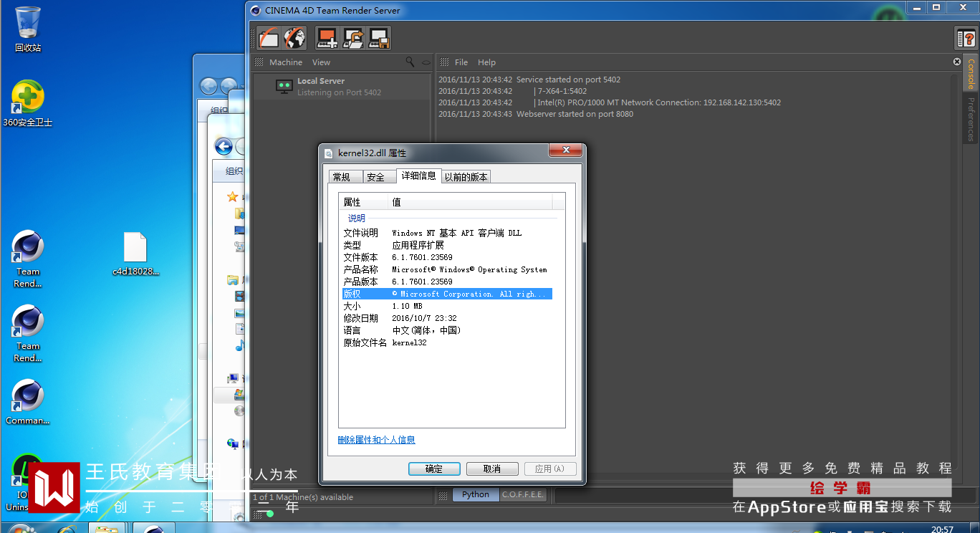Image resolution: width=980 pixels, height=533 pixels.
Task: Click the Network icon in Explorer sidebar
Action: click(232, 444)
